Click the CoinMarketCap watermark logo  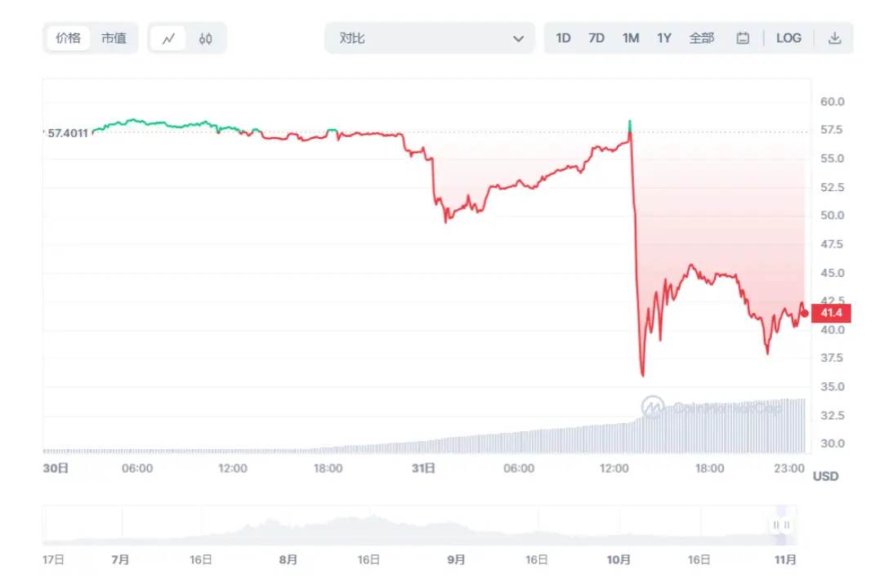click(x=652, y=406)
